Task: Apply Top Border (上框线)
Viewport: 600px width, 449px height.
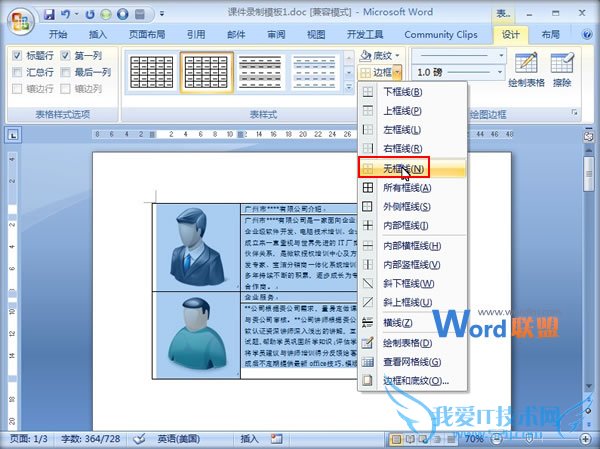Action: (412, 111)
